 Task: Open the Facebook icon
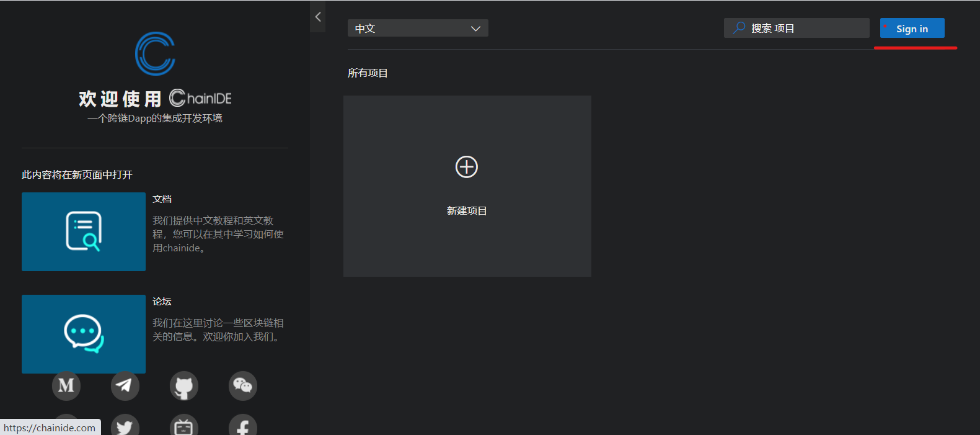[243, 426]
